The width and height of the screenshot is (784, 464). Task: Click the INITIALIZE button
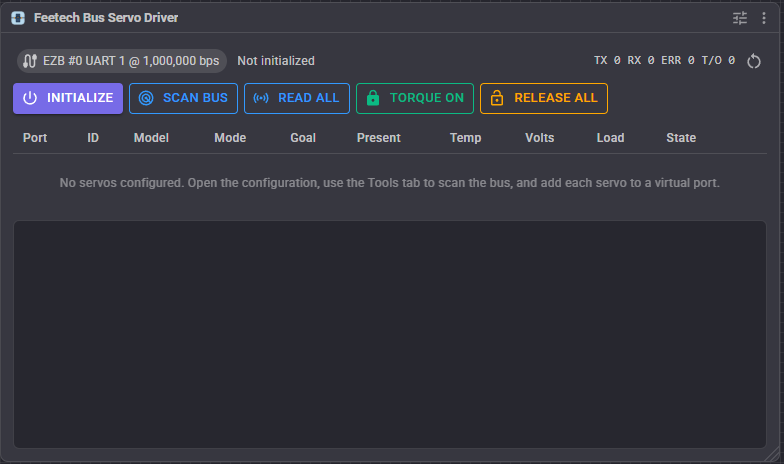coord(68,98)
